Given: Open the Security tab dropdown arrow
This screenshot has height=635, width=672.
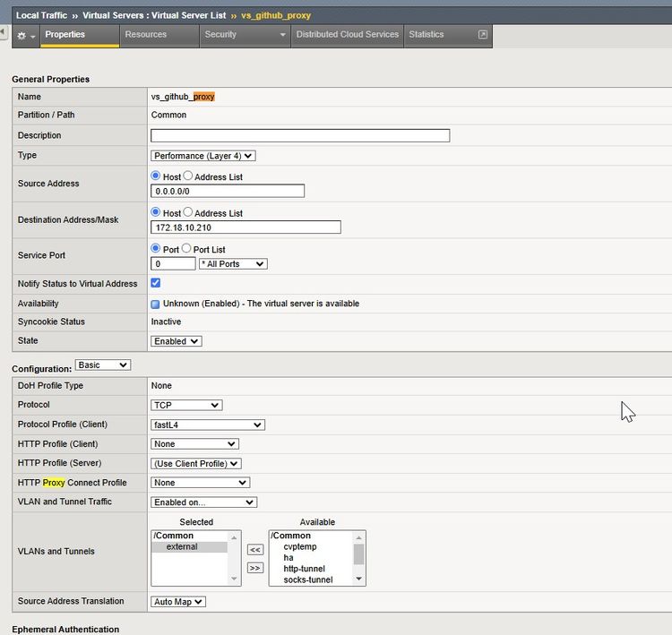Looking at the screenshot, I should click(283, 35).
